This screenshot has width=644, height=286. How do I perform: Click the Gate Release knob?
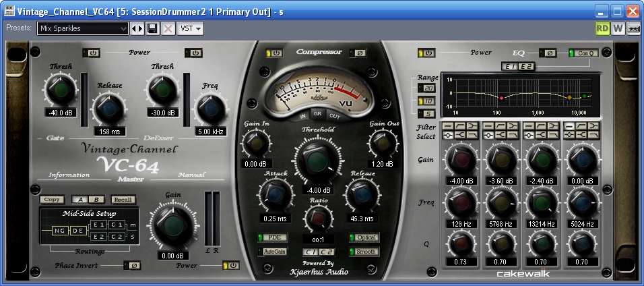click(x=109, y=108)
